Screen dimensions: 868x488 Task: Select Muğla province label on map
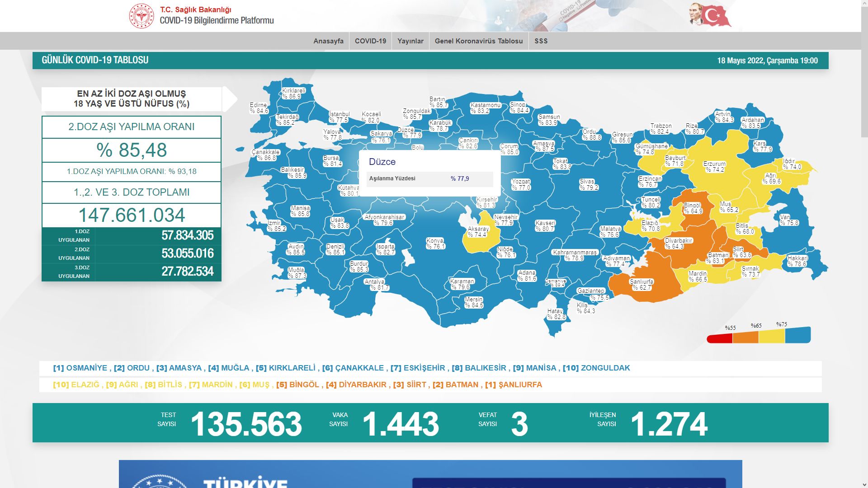(x=297, y=273)
